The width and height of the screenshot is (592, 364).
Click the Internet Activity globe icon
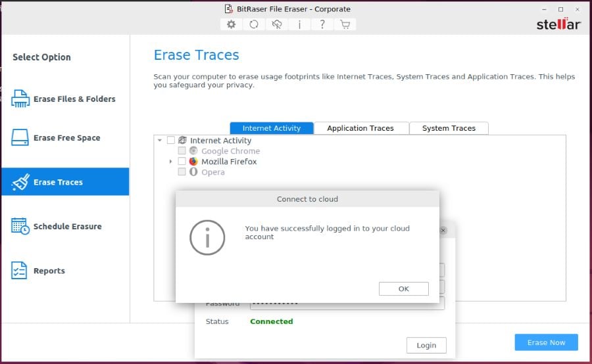(182, 141)
